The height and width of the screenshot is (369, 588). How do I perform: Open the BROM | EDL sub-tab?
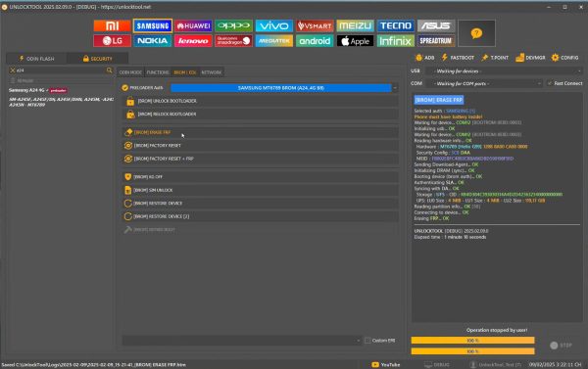point(185,72)
